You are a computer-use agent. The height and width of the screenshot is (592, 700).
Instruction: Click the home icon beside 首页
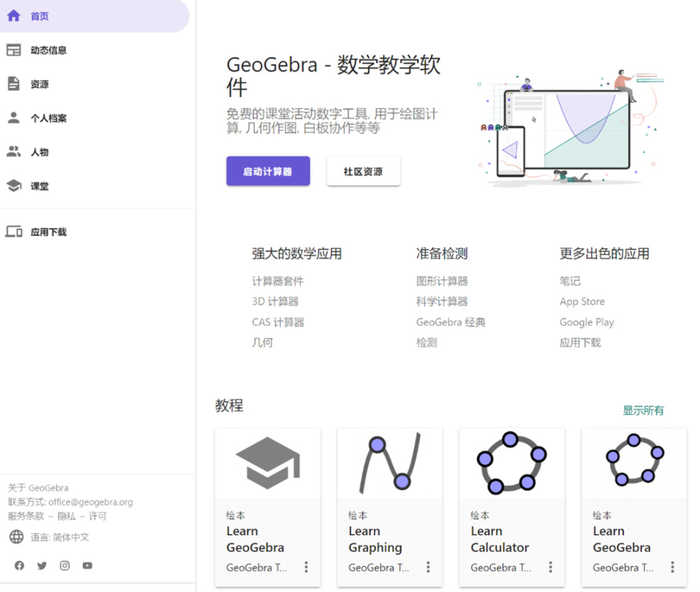14,16
